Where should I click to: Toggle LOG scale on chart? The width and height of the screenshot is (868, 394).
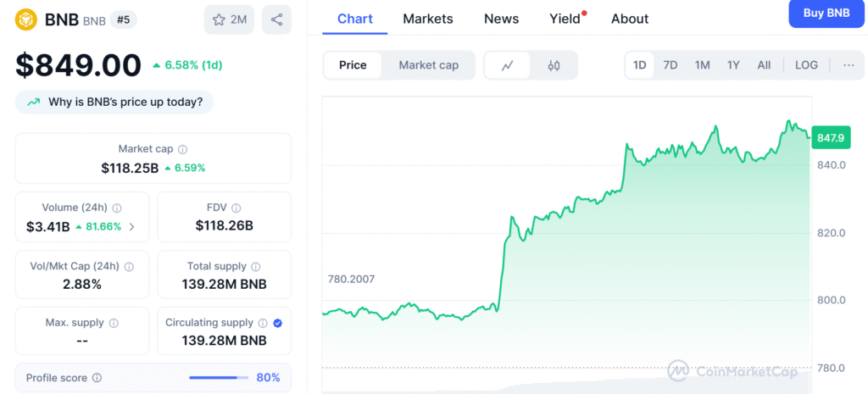click(x=806, y=65)
